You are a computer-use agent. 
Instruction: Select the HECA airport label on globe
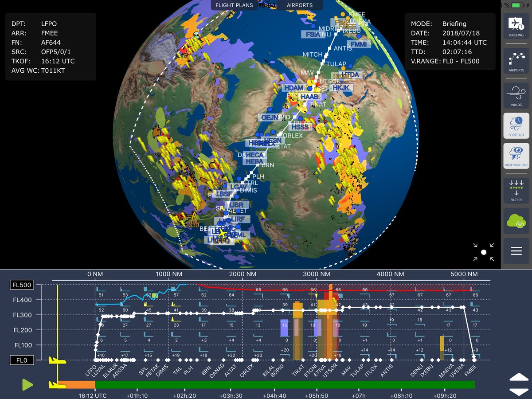[255, 154]
